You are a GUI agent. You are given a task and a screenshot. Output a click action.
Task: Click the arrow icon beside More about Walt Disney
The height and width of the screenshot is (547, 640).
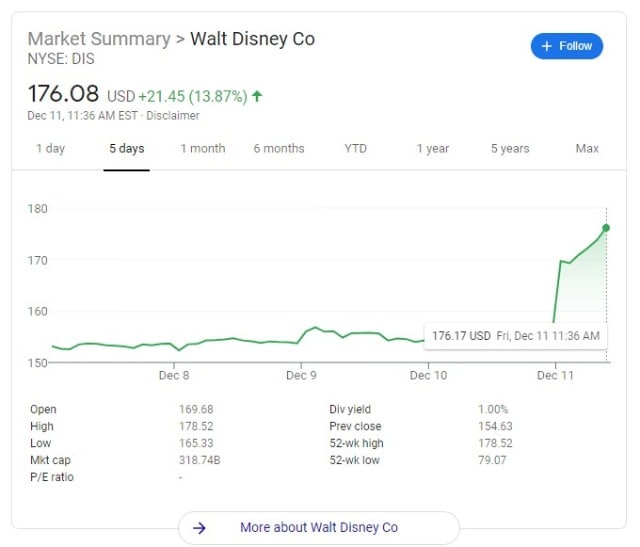pyautogui.click(x=199, y=528)
